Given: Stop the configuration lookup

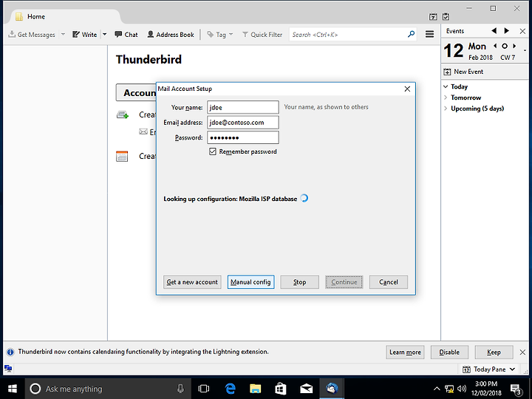Looking at the screenshot, I should (x=299, y=282).
